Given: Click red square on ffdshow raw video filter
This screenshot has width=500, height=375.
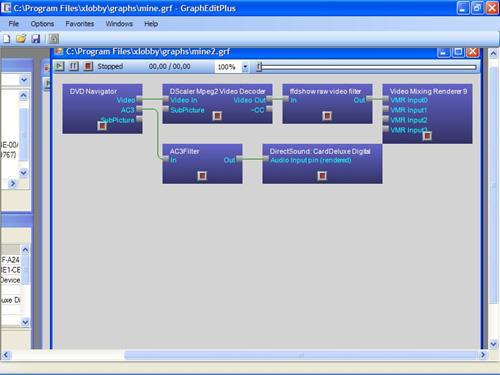Looking at the screenshot, I should click(x=327, y=116).
